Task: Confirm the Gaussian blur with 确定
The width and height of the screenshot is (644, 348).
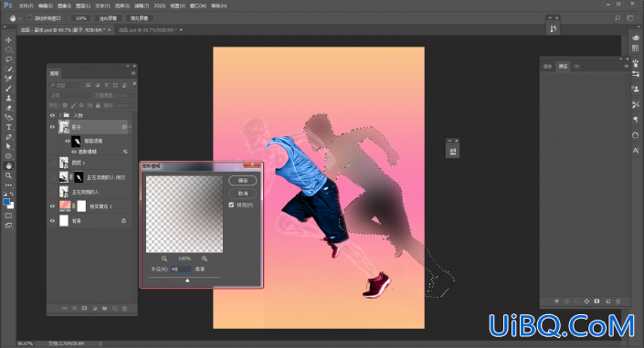Action: click(243, 180)
